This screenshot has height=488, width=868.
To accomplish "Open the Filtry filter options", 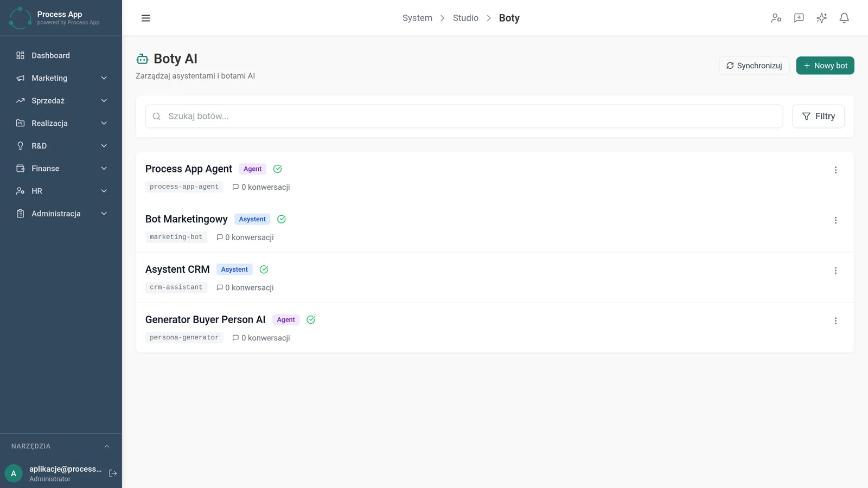I will tap(818, 117).
